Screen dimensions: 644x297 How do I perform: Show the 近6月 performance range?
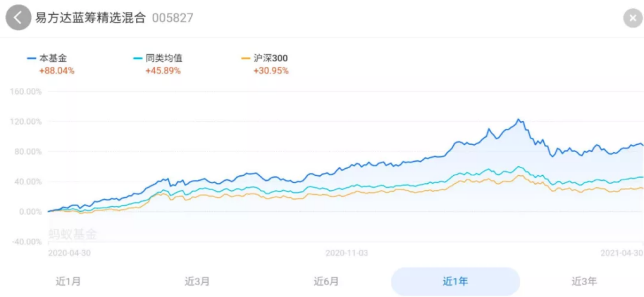coord(326,281)
